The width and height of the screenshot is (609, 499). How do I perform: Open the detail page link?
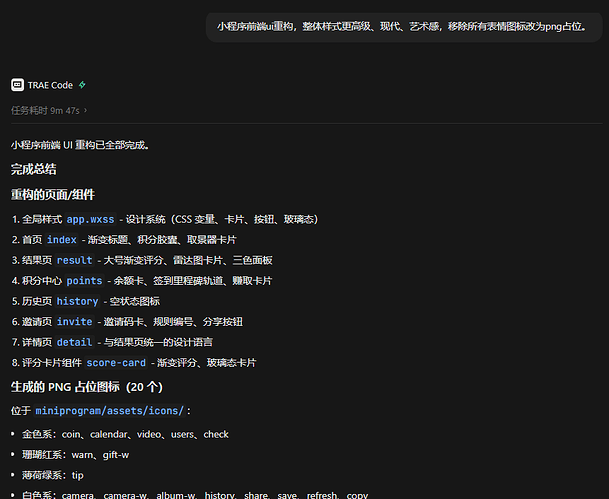click(x=75, y=343)
